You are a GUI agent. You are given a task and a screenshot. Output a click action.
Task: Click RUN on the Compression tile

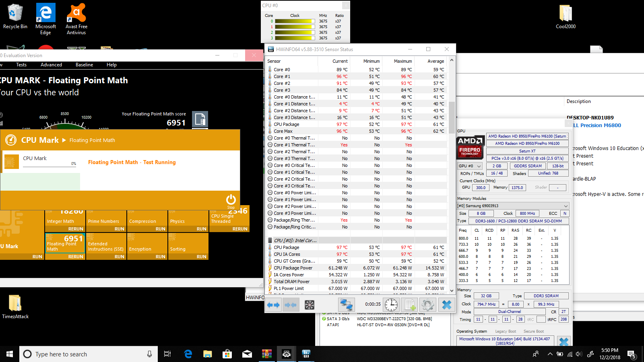point(161,229)
